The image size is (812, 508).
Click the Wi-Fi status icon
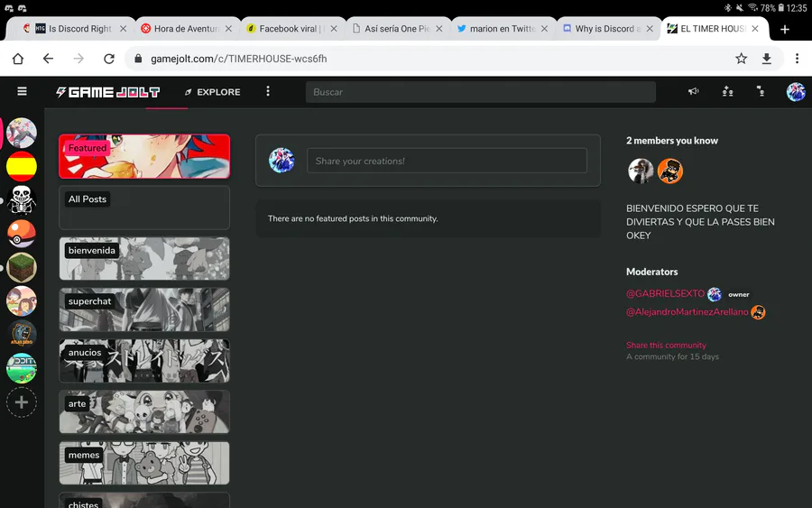pos(752,7)
